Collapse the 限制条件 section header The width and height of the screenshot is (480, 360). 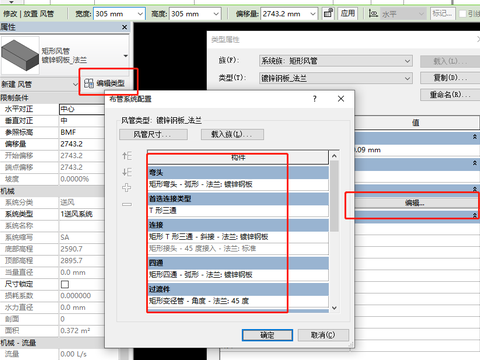53,98
